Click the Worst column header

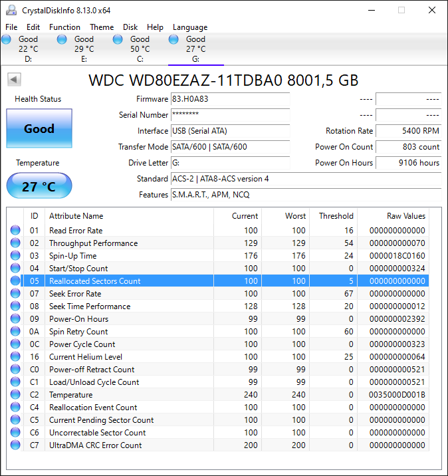[x=286, y=216]
